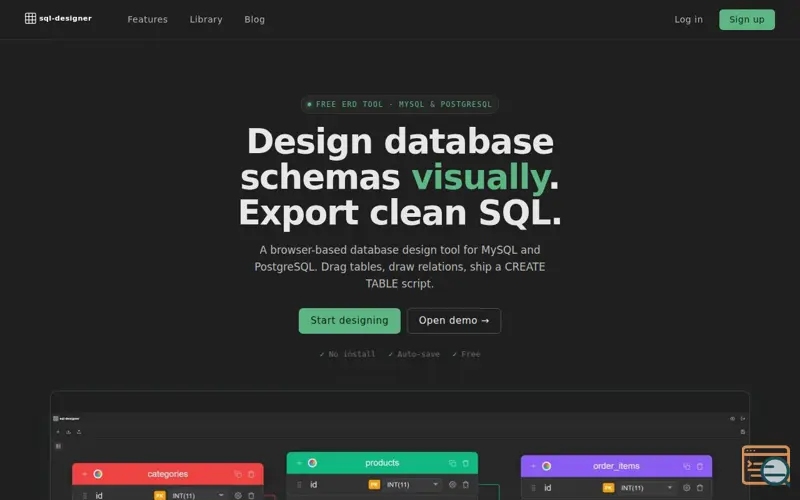Click the 'Free' checkmark text
Image resolution: width=800 pixels, height=500 pixels.
pyautogui.click(x=466, y=354)
